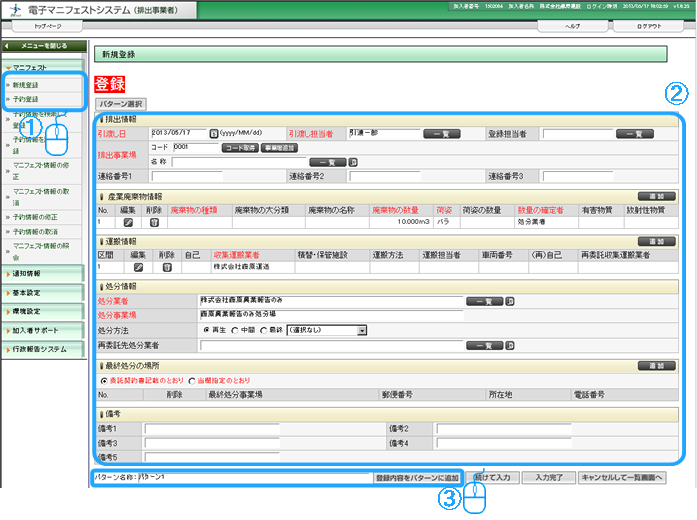Select the 再生 radio button

tap(206, 330)
